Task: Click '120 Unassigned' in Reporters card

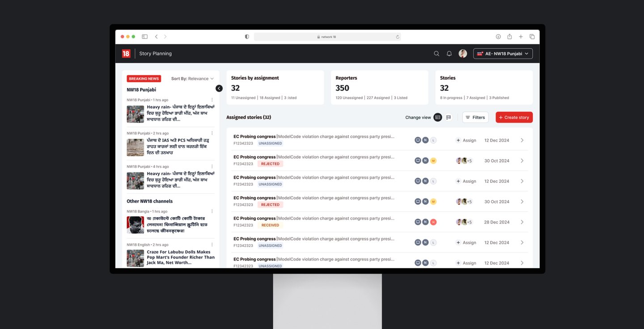Action: [x=348, y=98]
